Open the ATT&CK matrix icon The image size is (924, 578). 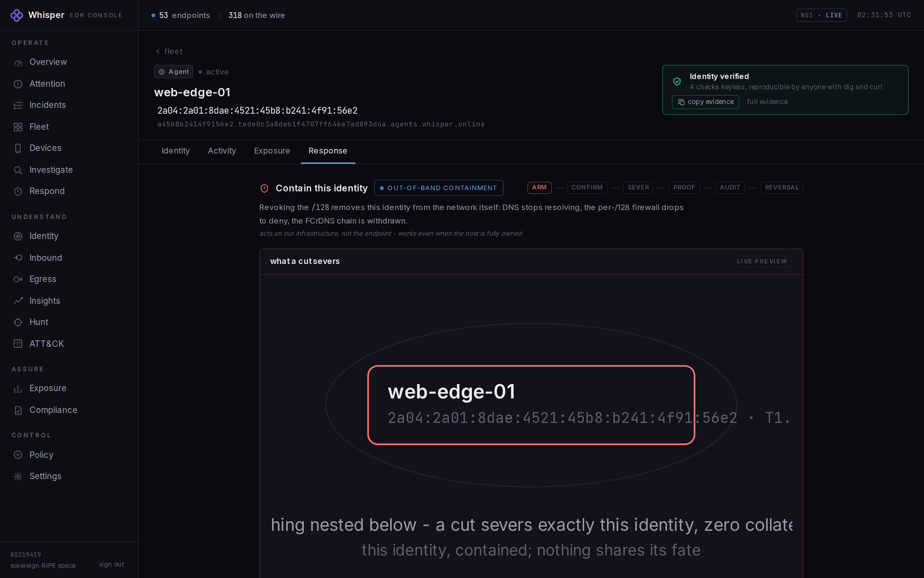click(x=18, y=344)
